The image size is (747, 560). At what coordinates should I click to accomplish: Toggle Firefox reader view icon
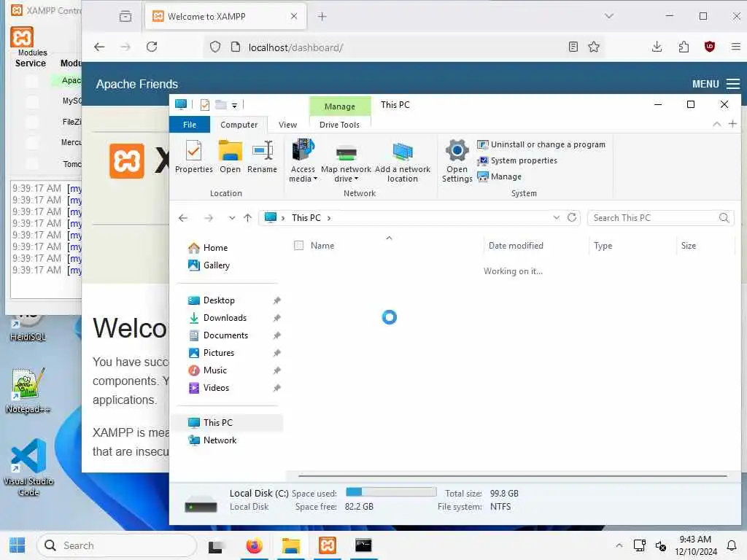(573, 47)
